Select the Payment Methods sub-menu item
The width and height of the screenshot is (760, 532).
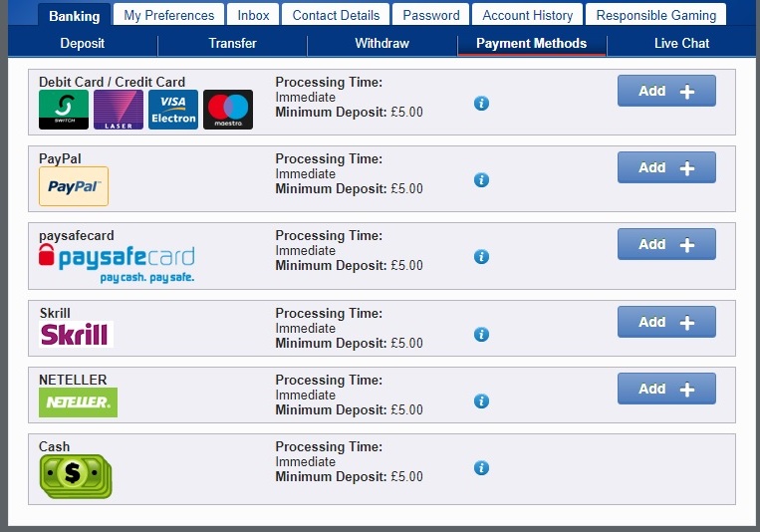(532, 43)
